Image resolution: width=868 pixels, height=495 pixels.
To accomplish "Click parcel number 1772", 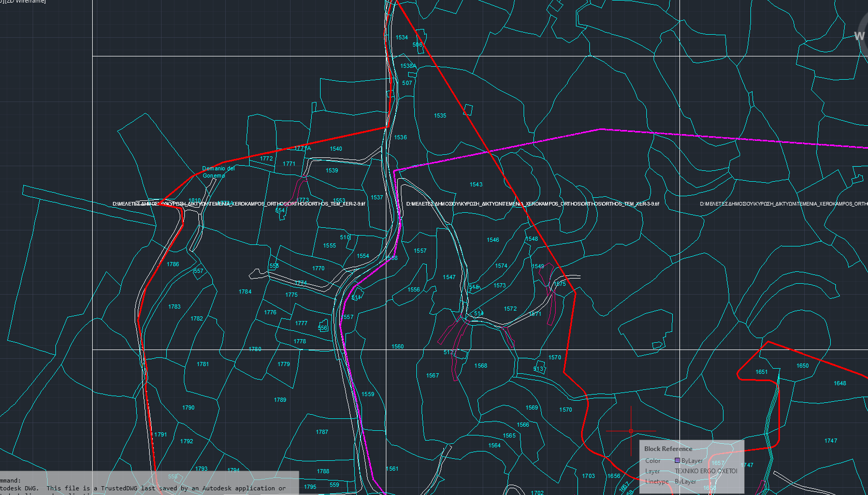I will pyautogui.click(x=266, y=159).
